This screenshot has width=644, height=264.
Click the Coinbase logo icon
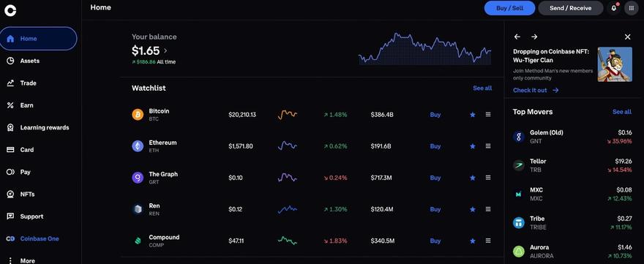[10, 11]
